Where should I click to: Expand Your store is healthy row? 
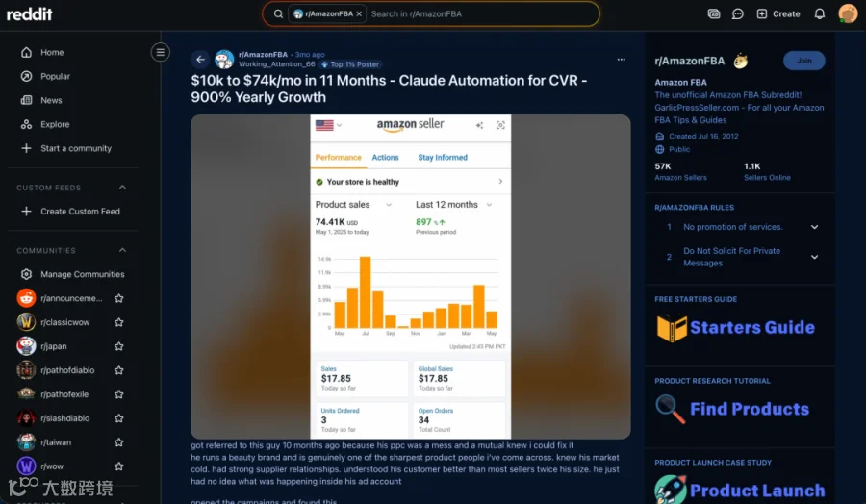pyautogui.click(x=410, y=182)
